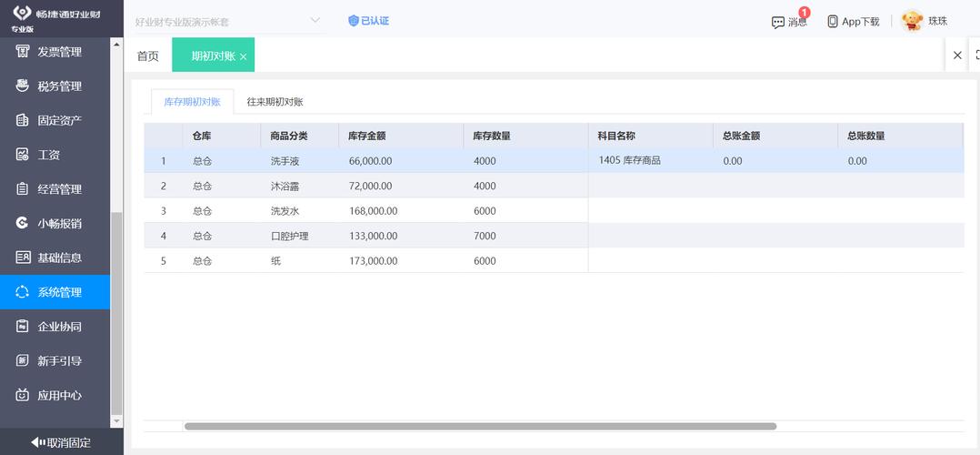980x455 pixels.
Task: Click the 珠珠 user avatar
Action: 913,21
